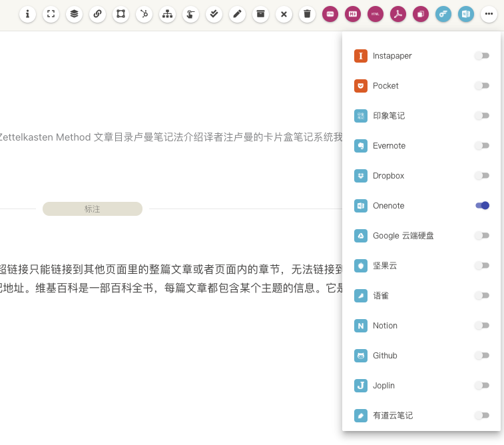Image resolution: width=504 pixels, height=445 pixels.
Task: Click the Google Drive triangle icon
Action: 361,236
